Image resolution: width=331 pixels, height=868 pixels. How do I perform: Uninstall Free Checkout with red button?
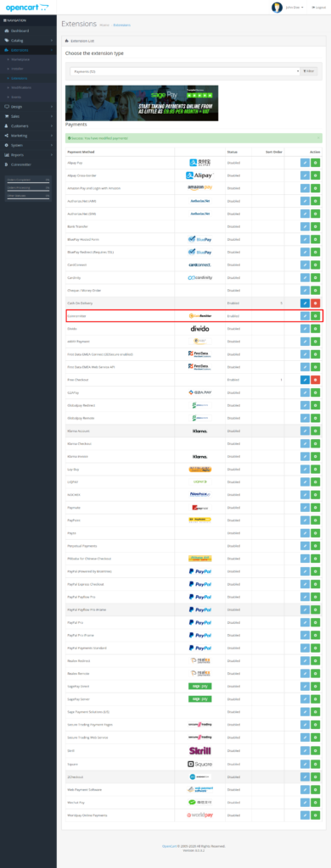pos(316,380)
